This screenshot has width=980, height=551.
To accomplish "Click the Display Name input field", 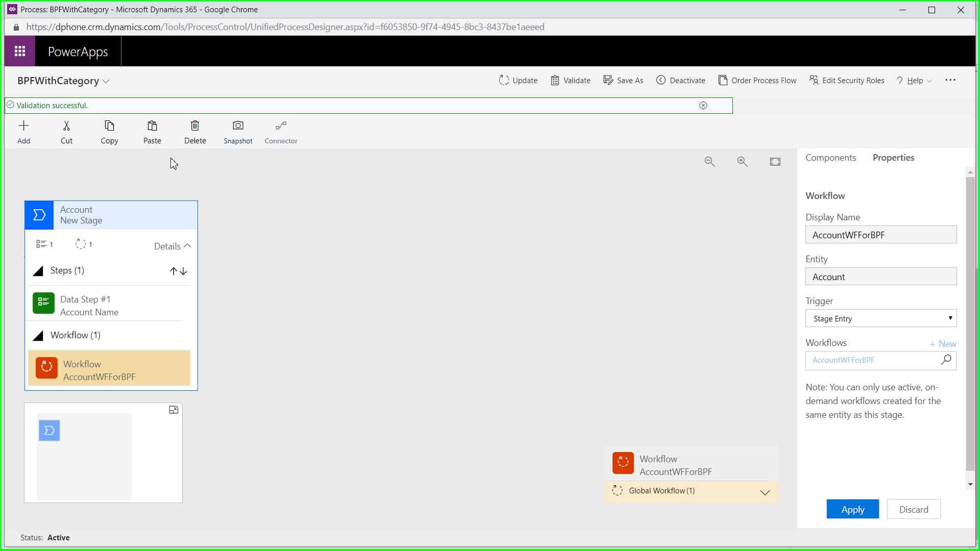I will (x=881, y=235).
